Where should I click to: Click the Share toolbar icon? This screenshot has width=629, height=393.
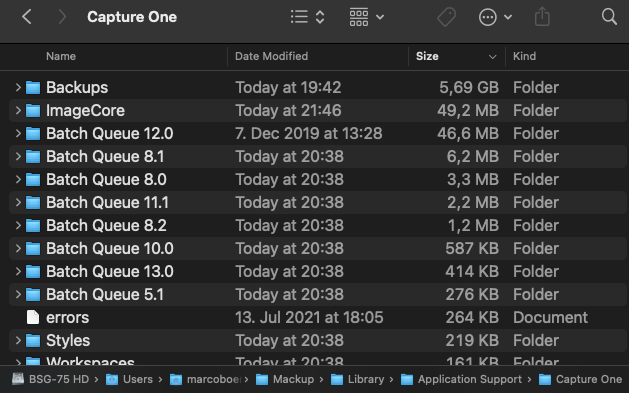click(542, 17)
